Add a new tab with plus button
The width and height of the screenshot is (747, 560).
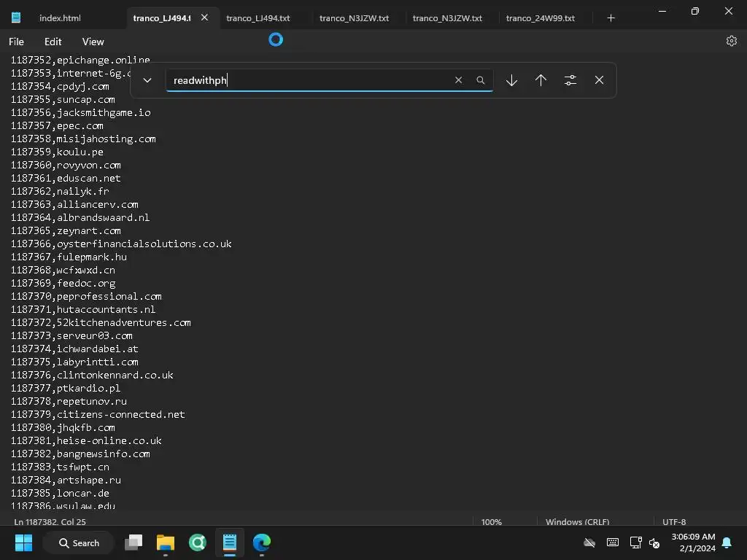pyautogui.click(x=611, y=18)
